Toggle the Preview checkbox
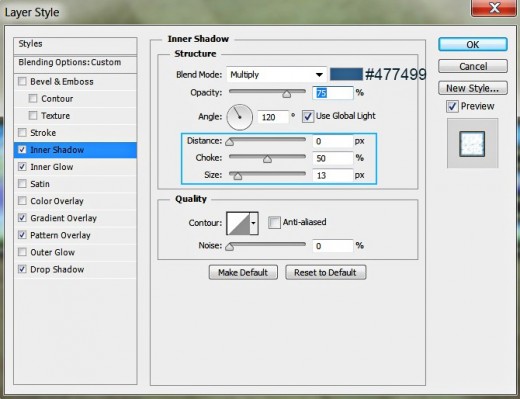 pos(452,107)
